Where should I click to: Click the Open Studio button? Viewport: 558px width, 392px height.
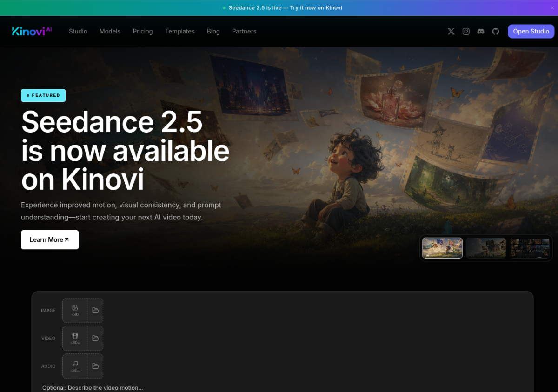click(531, 32)
